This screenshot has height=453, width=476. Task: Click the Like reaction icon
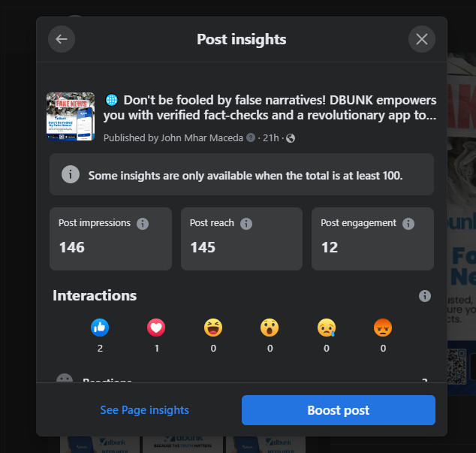pyautogui.click(x=100, y=328)
